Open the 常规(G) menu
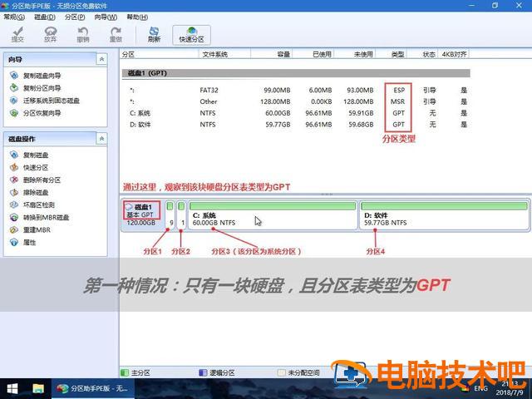Screen dimensions: 532x399 pyautogui.click(x=15, y=17)
